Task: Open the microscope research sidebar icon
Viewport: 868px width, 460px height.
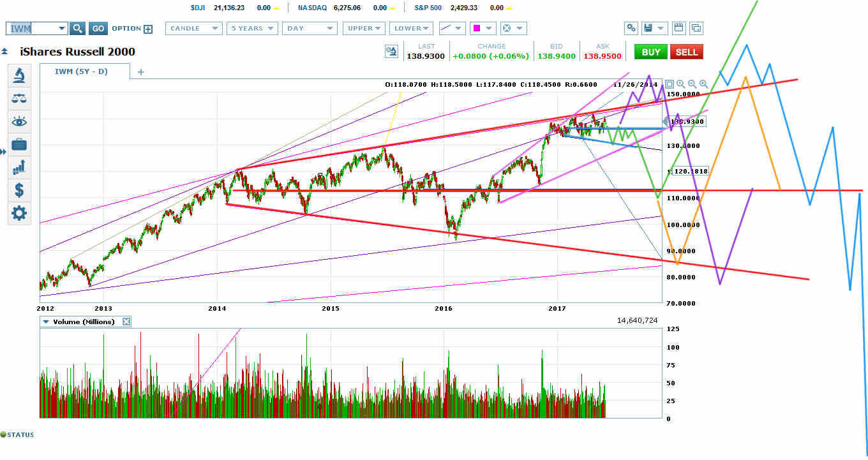Action: pyautogui.click(x=19, y=77)
